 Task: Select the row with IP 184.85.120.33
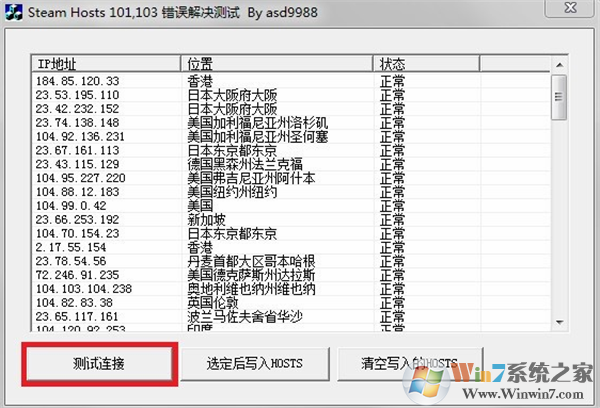tap(291, 81)
